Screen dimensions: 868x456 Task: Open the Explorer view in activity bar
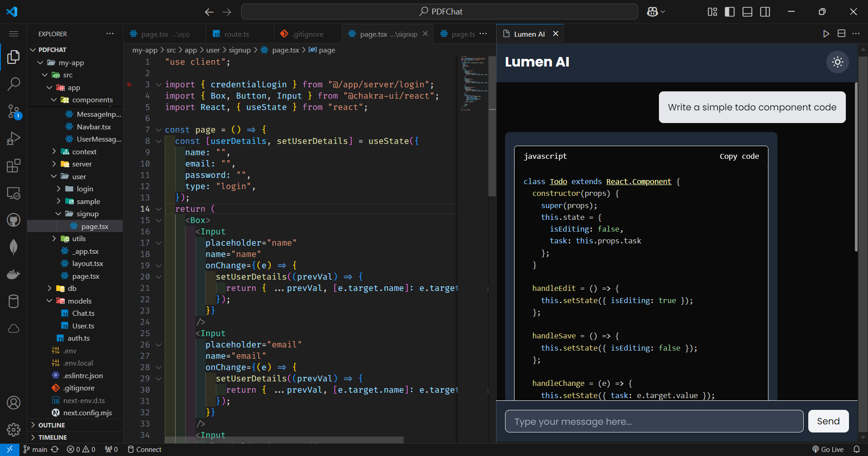click(14, 57)
